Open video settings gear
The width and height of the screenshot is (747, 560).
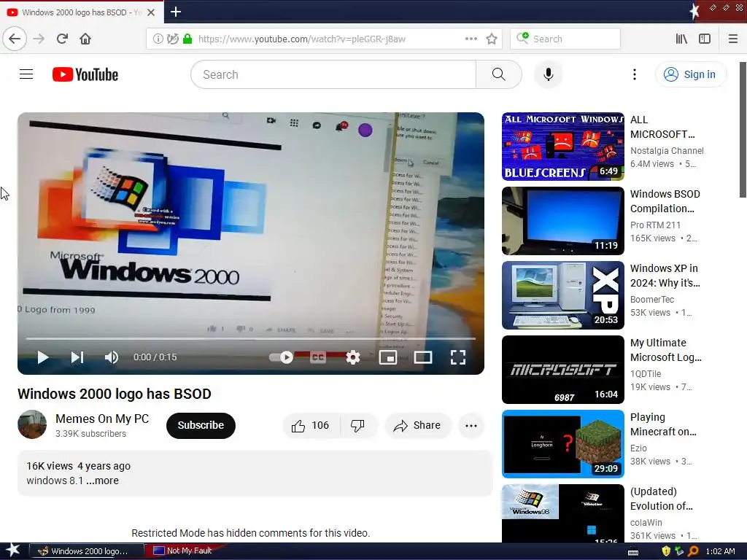click(353, 357)
